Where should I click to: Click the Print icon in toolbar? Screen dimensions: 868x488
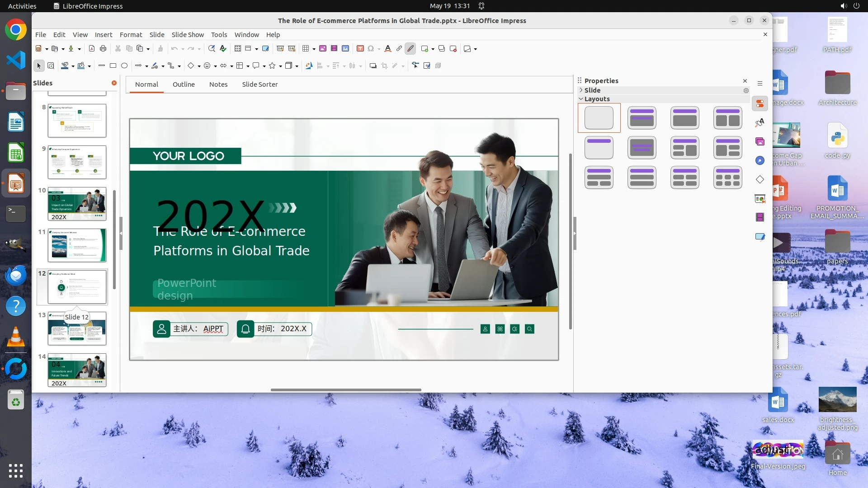[103, 49]
